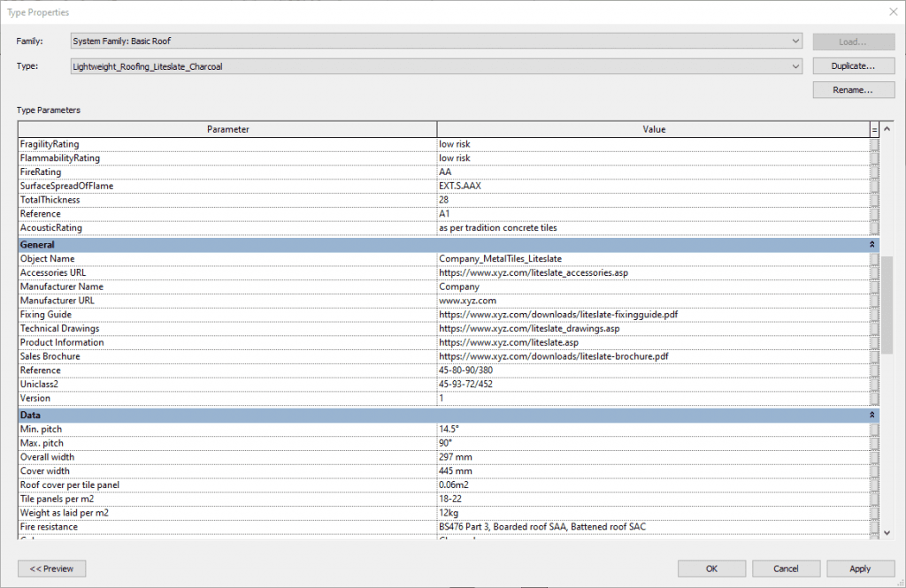Click the small button beside Min. pitch row
This screenshot has height=588, width=906.
click(x=874, y=429)
